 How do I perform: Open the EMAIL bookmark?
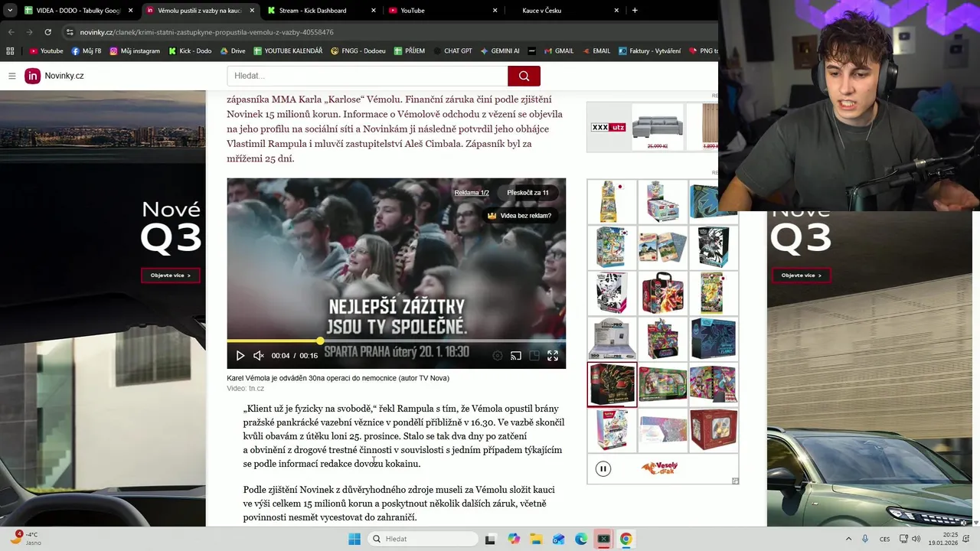tap(596, 51)
